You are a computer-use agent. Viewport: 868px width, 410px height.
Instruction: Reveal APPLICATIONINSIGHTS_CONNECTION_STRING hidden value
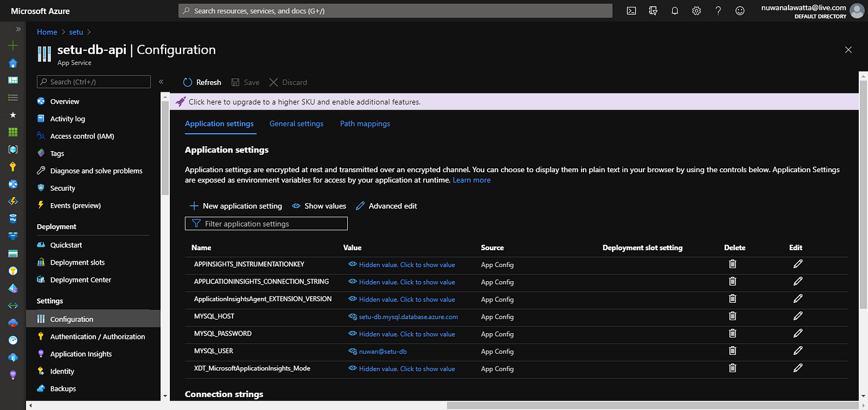pos(402,282)
